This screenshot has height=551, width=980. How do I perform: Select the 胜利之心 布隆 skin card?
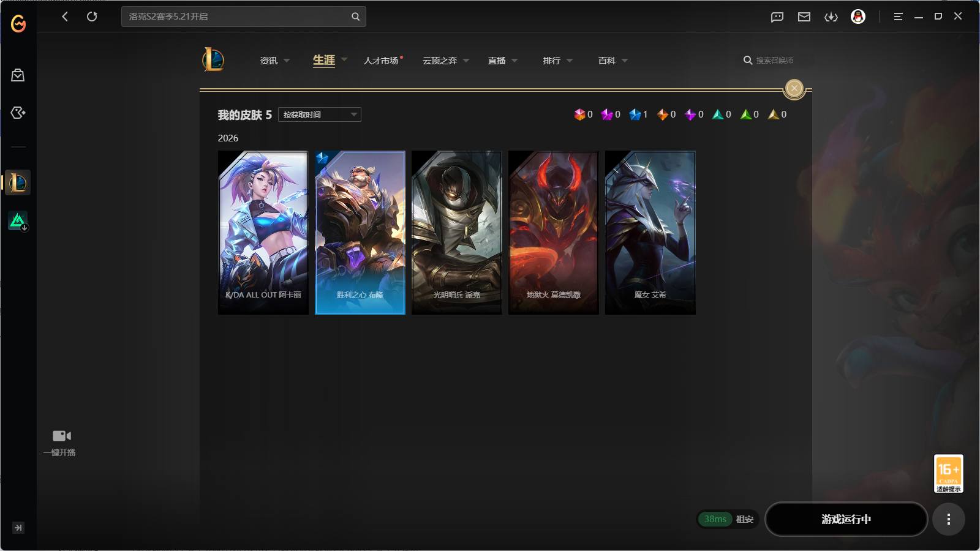click(x=360, y=233)
